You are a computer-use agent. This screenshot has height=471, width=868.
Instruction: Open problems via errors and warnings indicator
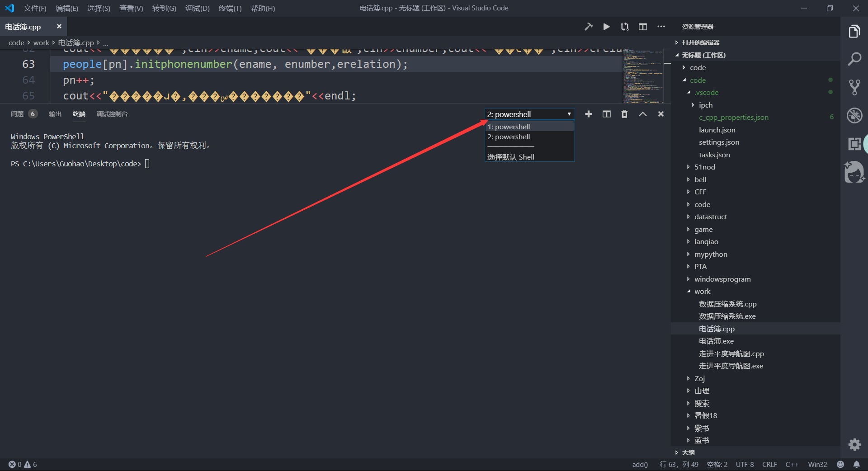23,464
